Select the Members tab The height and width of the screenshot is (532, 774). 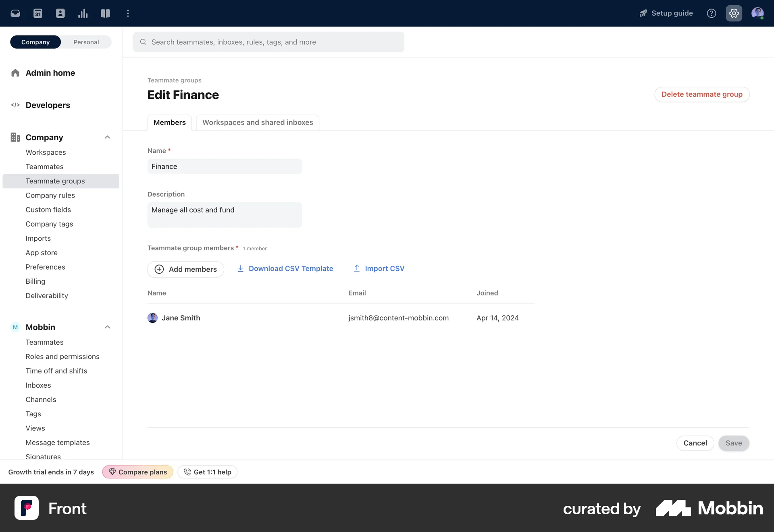pyautogui.click(x=169, y=123)
